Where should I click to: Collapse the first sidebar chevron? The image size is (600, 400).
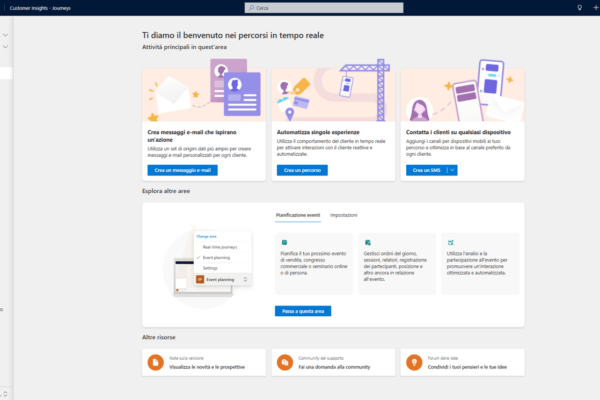click(x=5, y=35)
